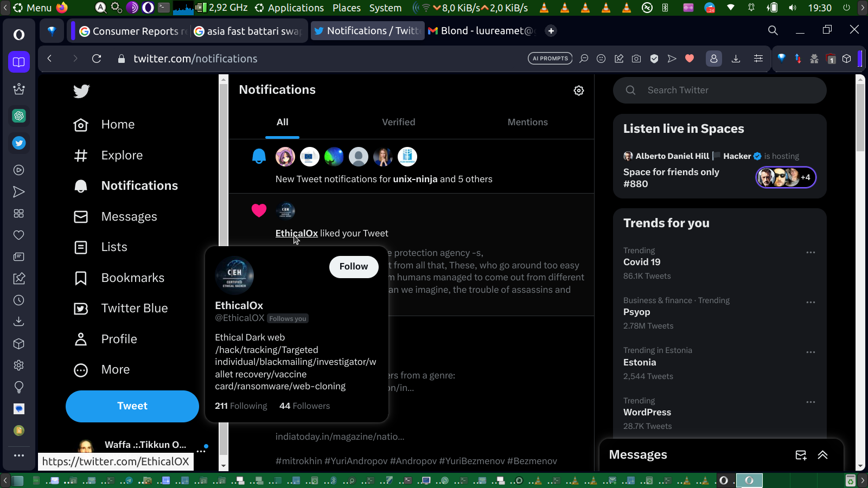Add page to bookmarks with the heart icon
Viewport: 868px width, 488px height.
(690, 59)
